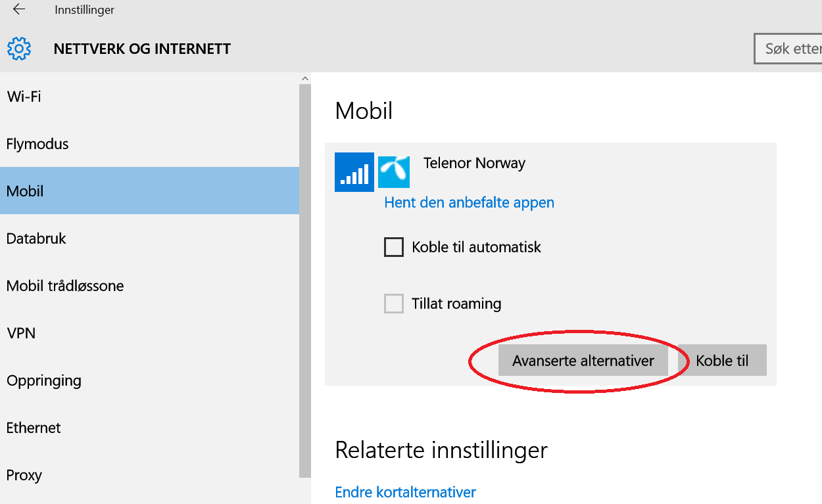Click the Søk etter search field
The width and height of the screenshot is (822, 504).
click(788, 49)
